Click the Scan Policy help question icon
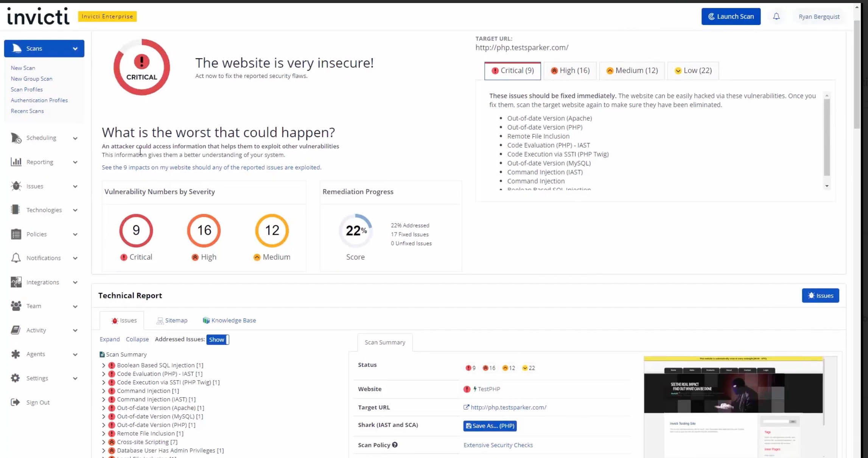The image size is (868, 458). [395, 445]
